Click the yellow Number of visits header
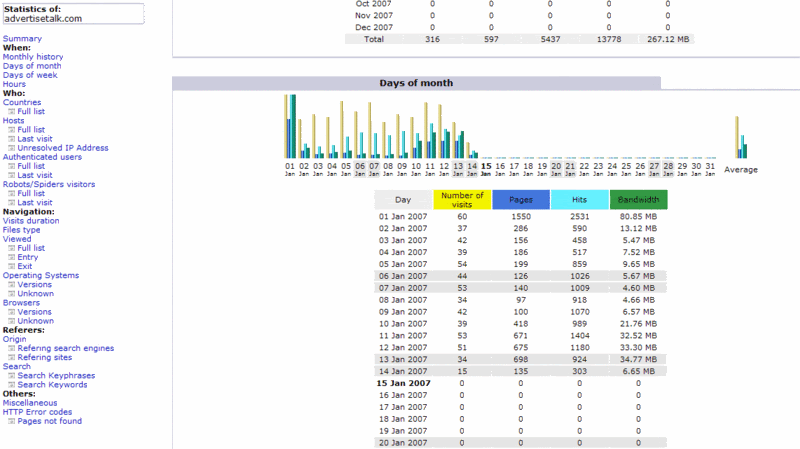This screenshot has width=800, height=449. (462, 200)
